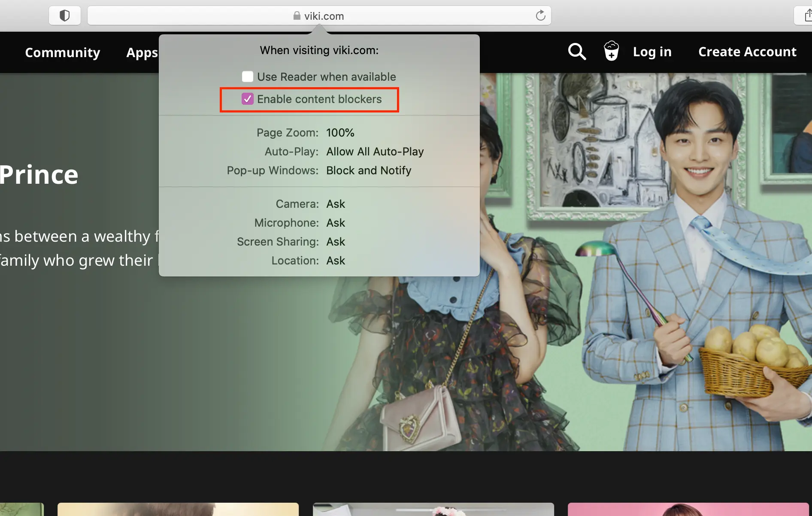Click the lock icon beside viki.com
Screen dimensions: 812x516
297,16
